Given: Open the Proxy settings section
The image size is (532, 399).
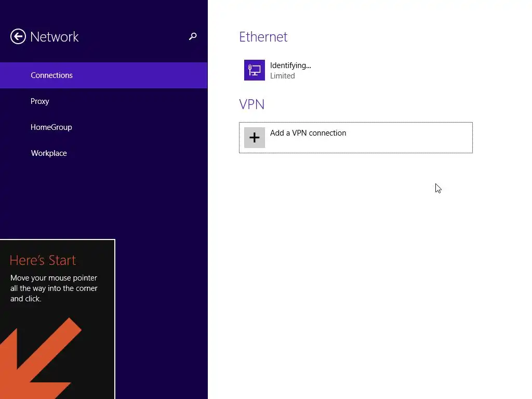Looking at the screenshot, I should (103, 101).
